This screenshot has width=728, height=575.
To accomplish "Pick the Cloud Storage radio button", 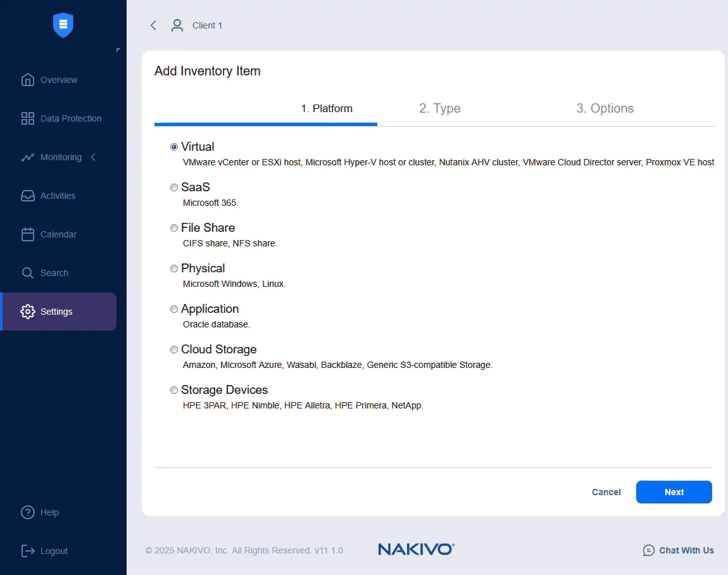I will (174, 350).
